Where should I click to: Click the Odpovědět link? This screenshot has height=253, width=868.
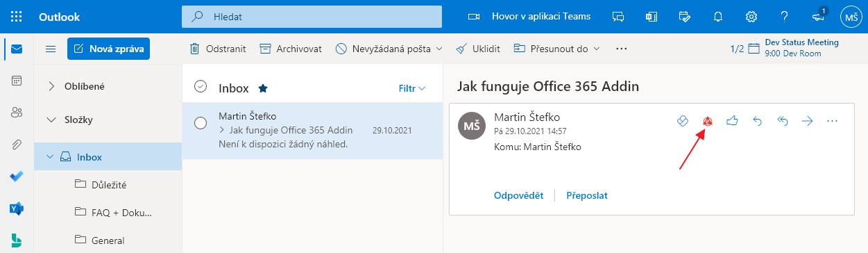coord(518,195)
